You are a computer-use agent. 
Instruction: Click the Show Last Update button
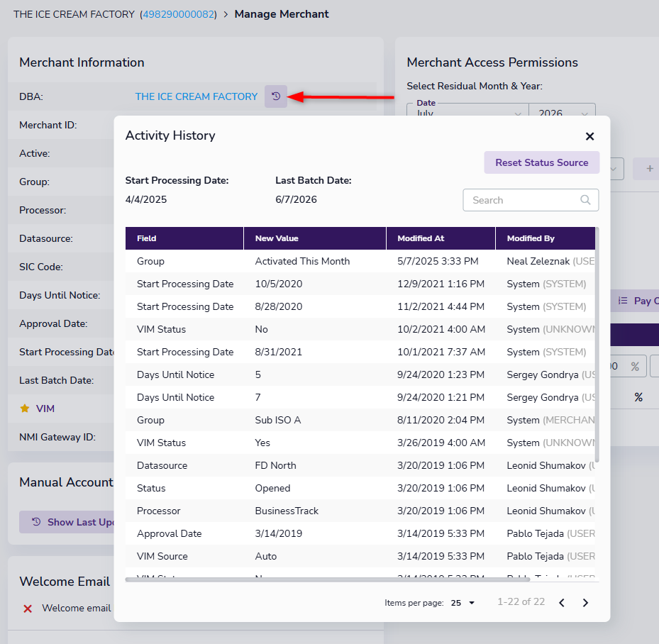point(67,522)
